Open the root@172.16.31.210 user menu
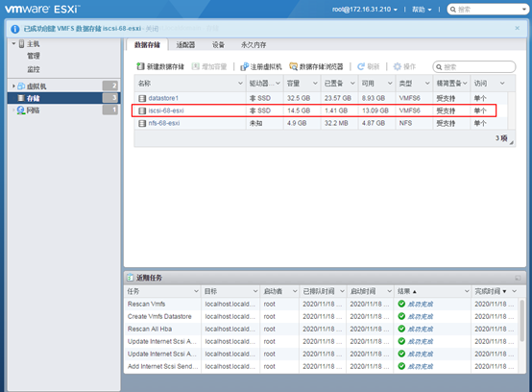The height and width of the screenshot is (392, 532). (365, 10)
